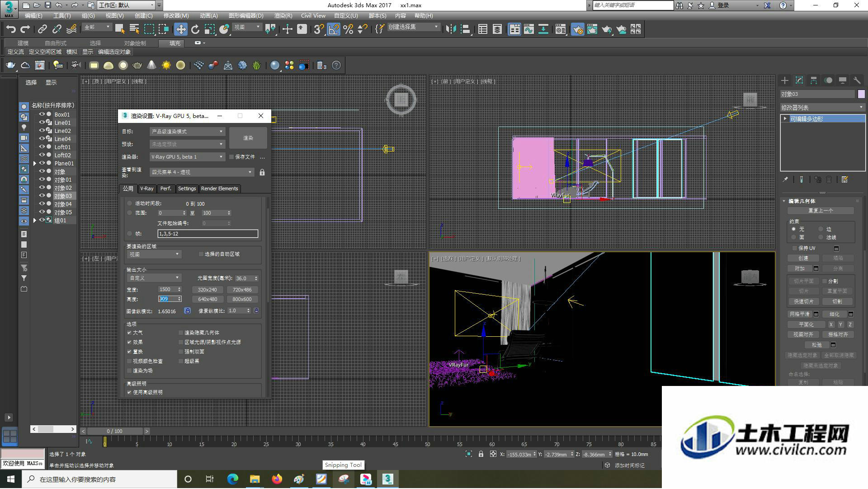The image size is (868, 489).
Task: Open the 要渲染的区域 视图 dropdown
Action: coord(154,255)
